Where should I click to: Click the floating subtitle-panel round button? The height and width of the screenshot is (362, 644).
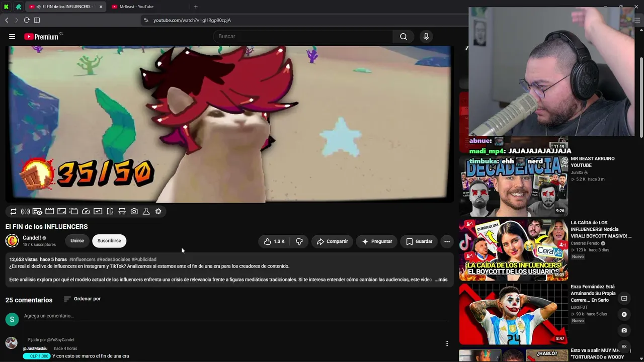(624, 298)
